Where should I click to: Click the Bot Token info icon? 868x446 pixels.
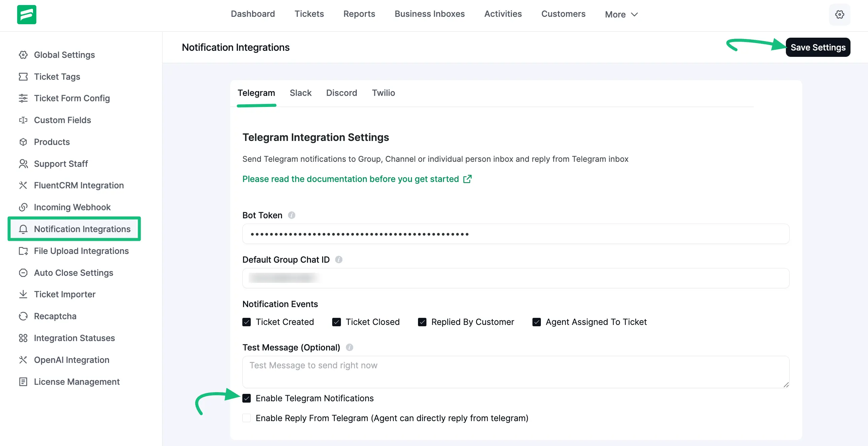[292, 215]
